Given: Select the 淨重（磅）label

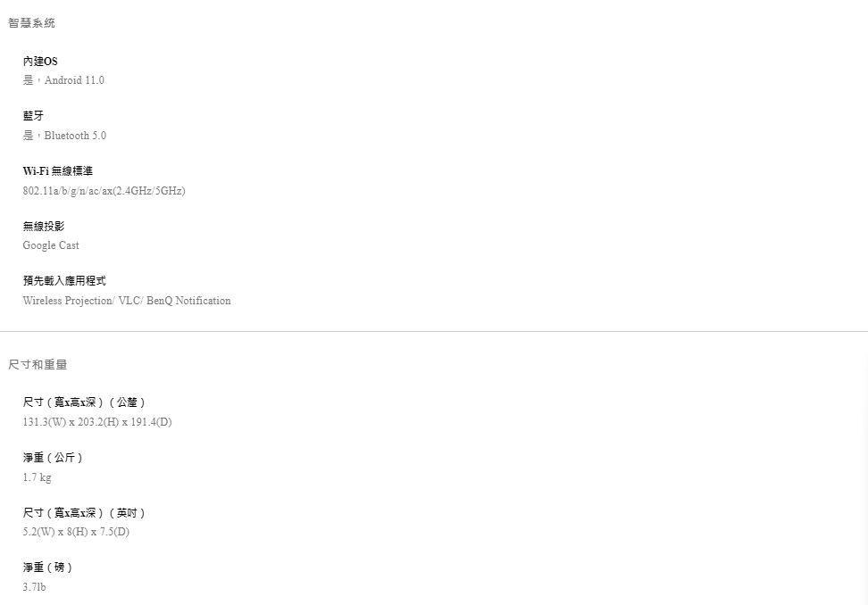Looking at the screenshot, I should pos(48,568).
